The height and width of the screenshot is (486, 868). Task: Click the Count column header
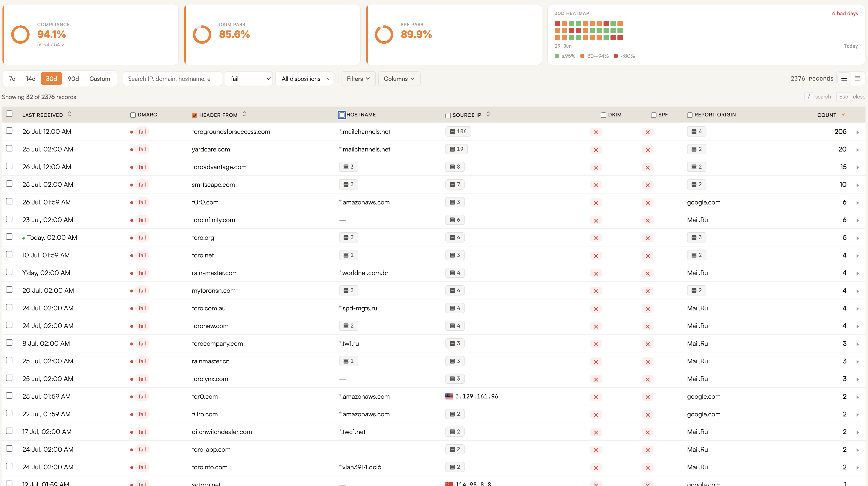(x=826, y=115)
